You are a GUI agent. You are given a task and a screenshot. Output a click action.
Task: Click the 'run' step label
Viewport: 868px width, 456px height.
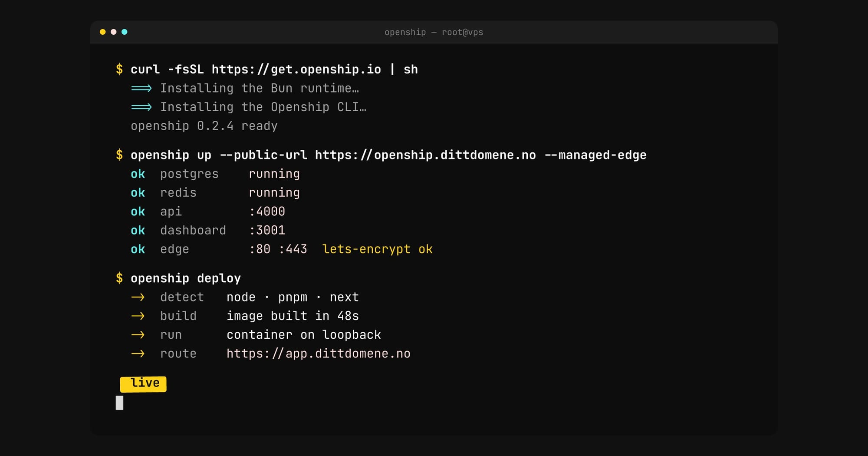(171, 335)
